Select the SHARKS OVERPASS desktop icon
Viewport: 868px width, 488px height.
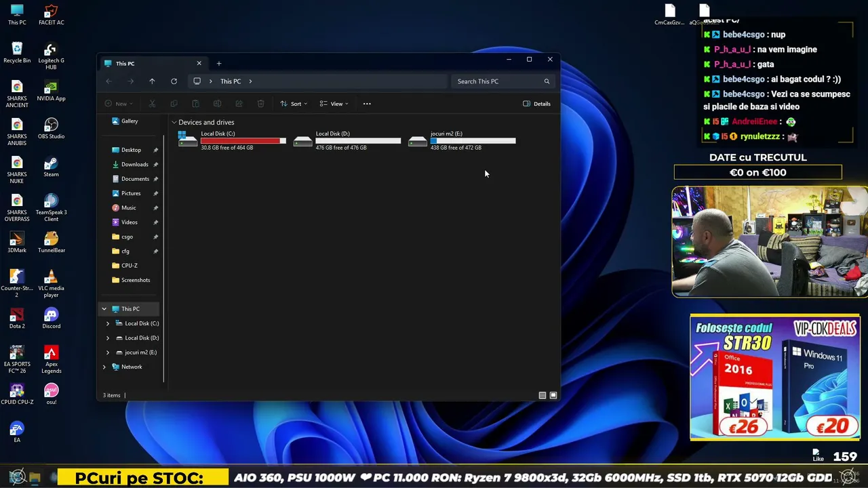tap(17, 208)
